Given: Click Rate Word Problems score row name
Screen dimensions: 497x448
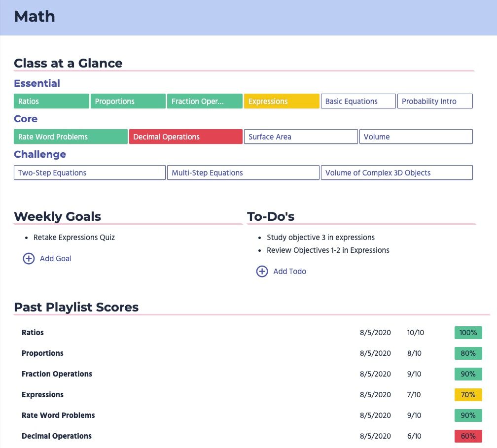Looking at the screenshot, I should pos(58,415).
